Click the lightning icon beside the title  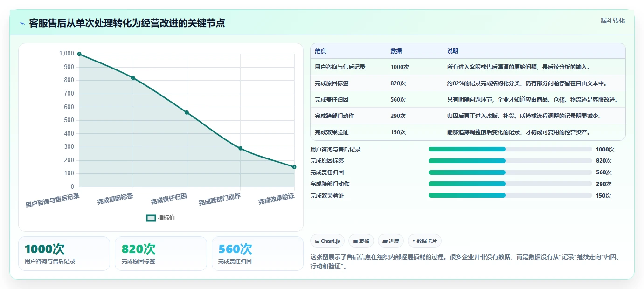coord(22,23)
